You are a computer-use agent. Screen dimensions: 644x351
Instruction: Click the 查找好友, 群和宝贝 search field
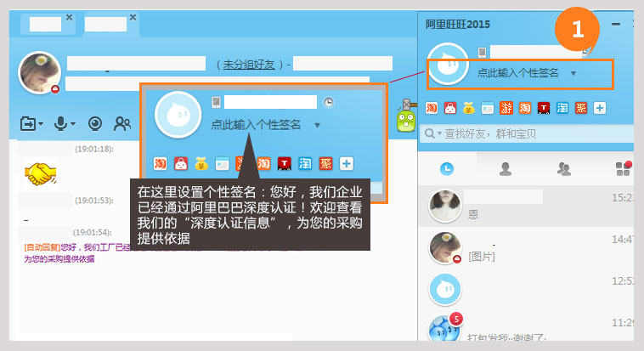click(527, 133)
